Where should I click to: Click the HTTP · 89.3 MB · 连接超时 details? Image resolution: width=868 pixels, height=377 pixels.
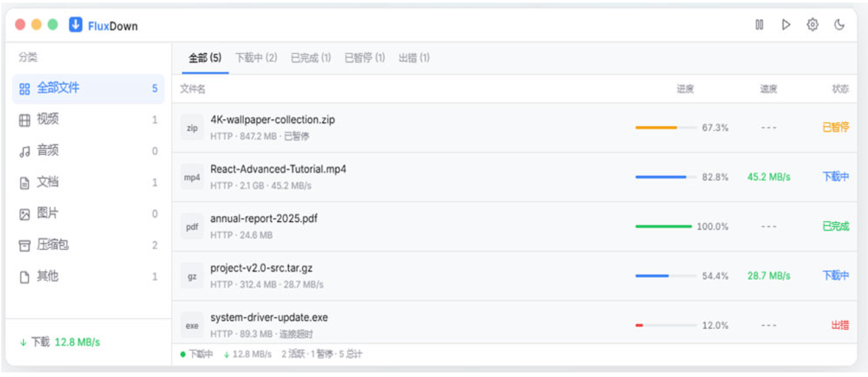pyautogui.click(x=262, y=334)
